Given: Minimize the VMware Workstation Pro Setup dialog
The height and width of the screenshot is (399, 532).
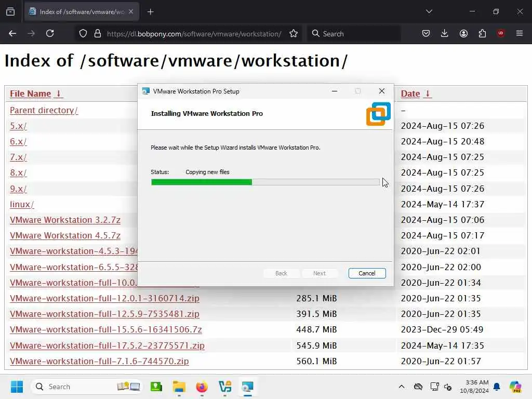Looking at the screenshot, I should 335,91.
